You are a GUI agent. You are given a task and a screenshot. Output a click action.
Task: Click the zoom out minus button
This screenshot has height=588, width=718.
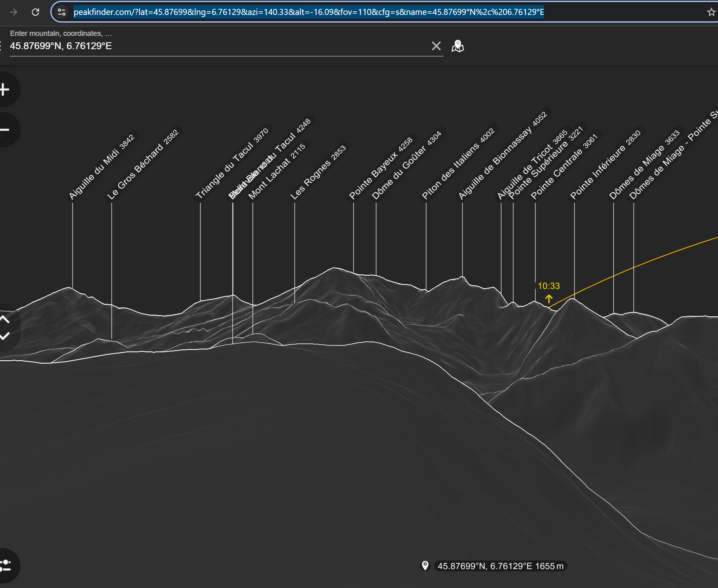point(5,130)
